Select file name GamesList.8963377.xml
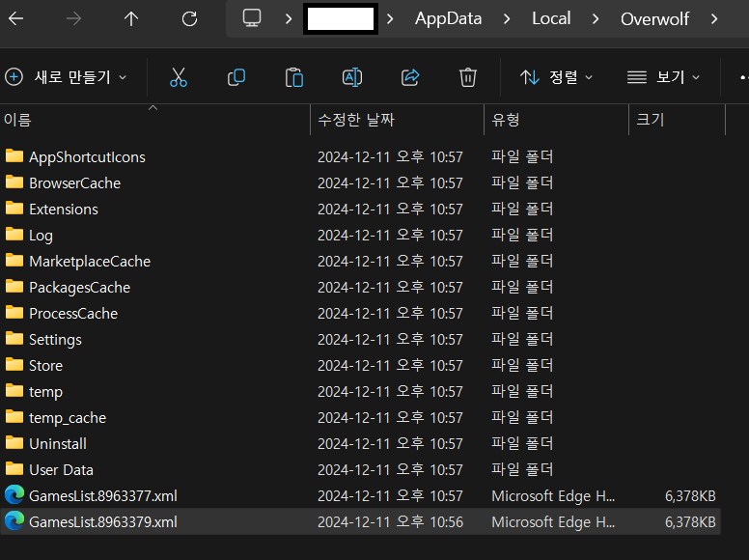The width and height of the screenshot is (749, 560). [103, 496]
